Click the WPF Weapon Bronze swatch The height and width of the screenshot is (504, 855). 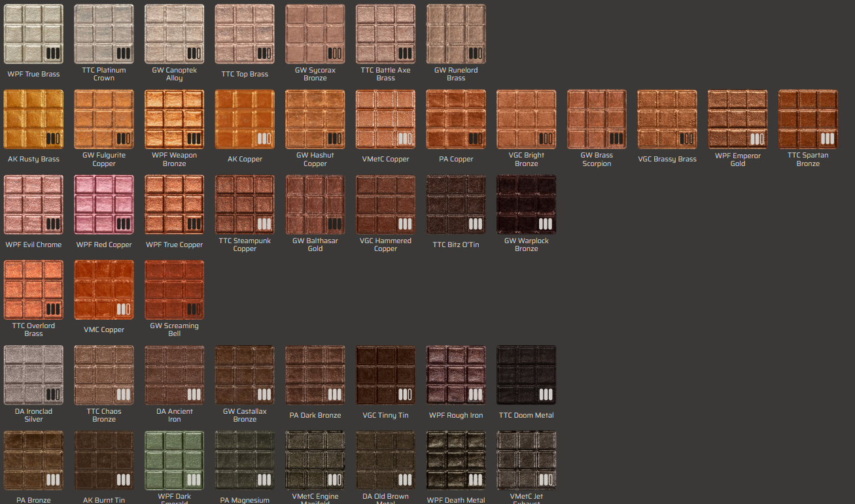pos(175,120)
